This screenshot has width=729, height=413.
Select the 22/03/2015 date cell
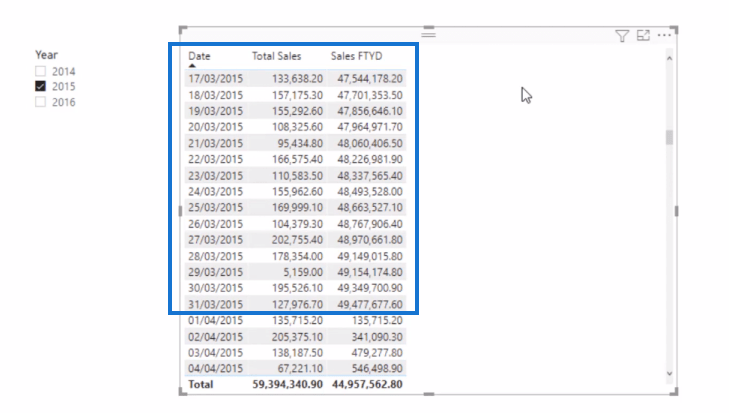point(215,159)
